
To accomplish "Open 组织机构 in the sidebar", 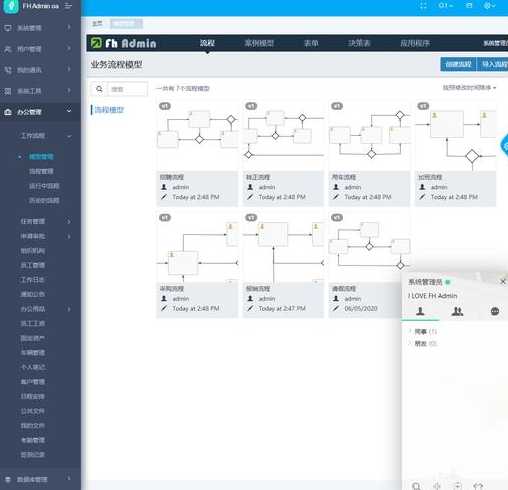I will tap(33, 251).
